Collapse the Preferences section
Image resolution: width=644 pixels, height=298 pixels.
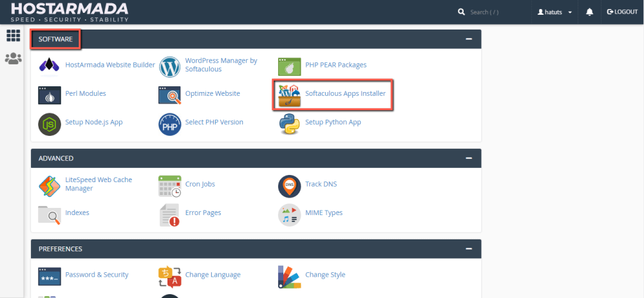coord(469,248)
